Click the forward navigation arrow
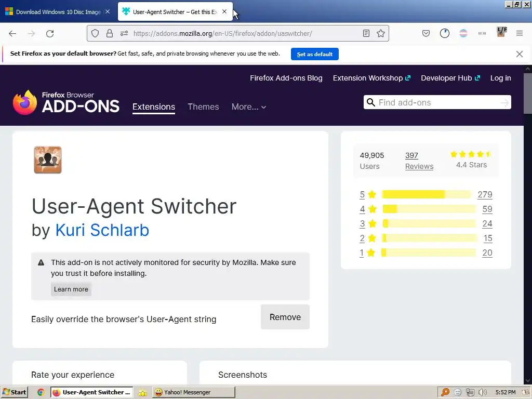Viewport: 532px width, 399px height. [x=31, y=34]
